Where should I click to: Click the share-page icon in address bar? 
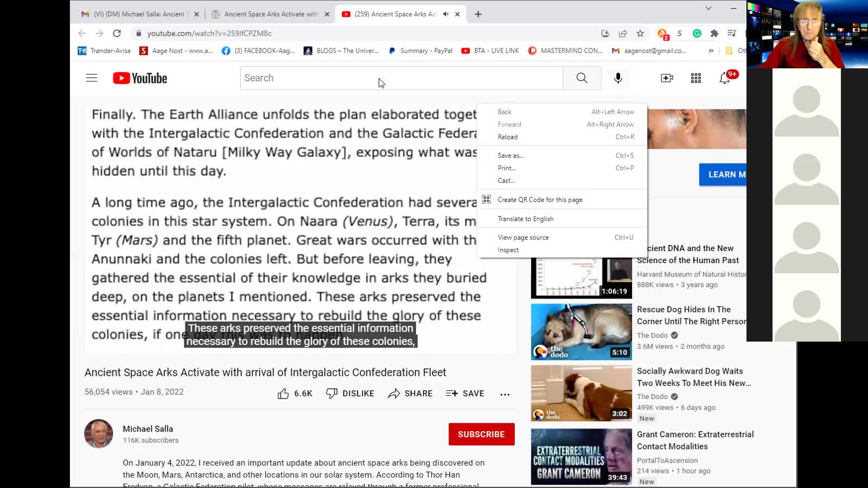pyautogui.click(x=623, y=33)
